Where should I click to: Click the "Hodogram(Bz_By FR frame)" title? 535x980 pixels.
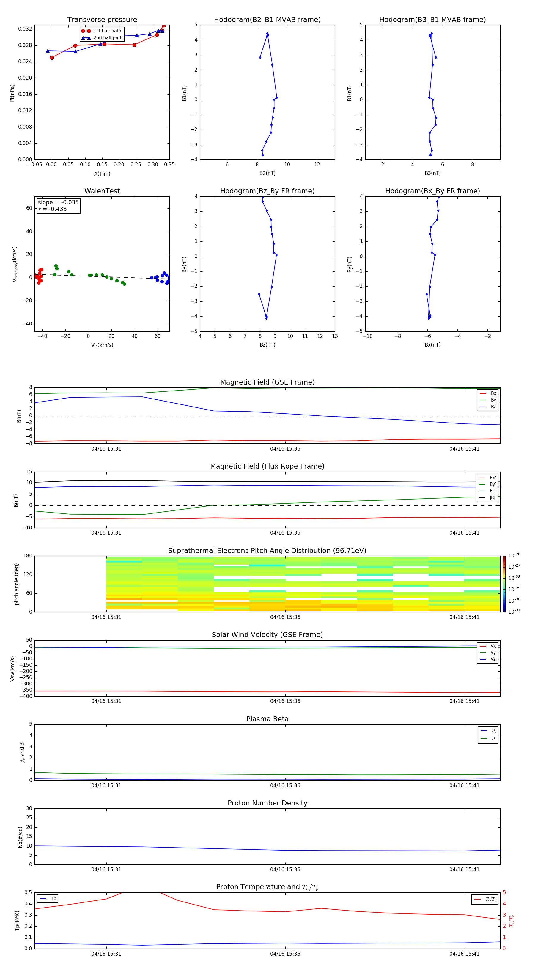(x=267, y=191)
